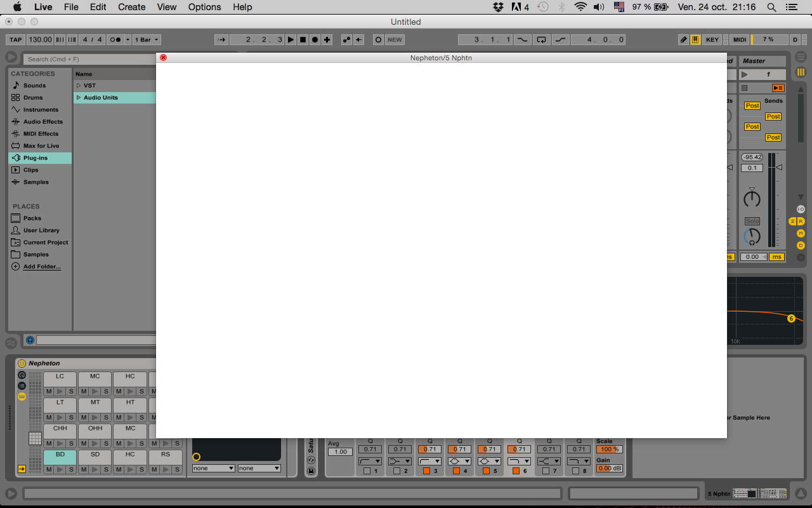The image size is (812, 508).
Task: Open the Options menu
Action: 204,7
